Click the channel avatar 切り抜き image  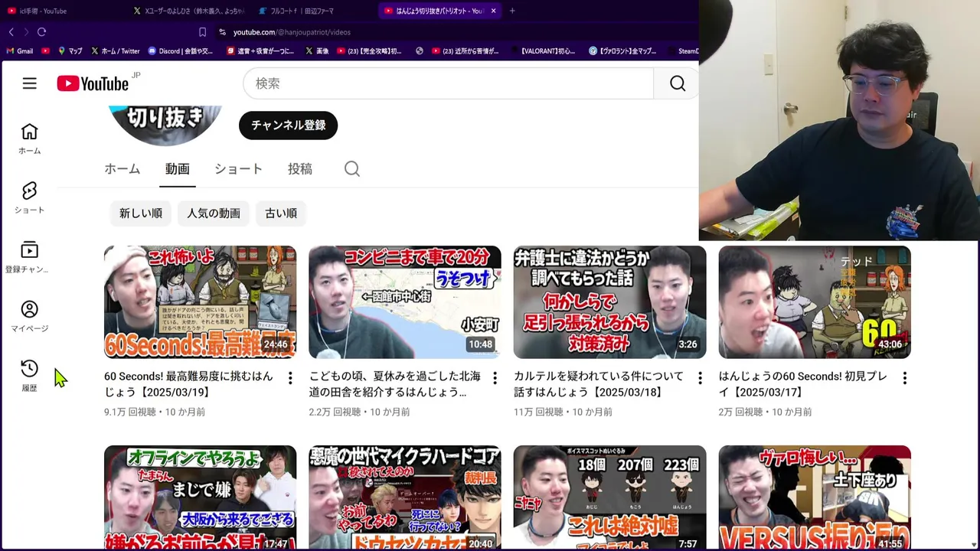click(x=165, y=124)
